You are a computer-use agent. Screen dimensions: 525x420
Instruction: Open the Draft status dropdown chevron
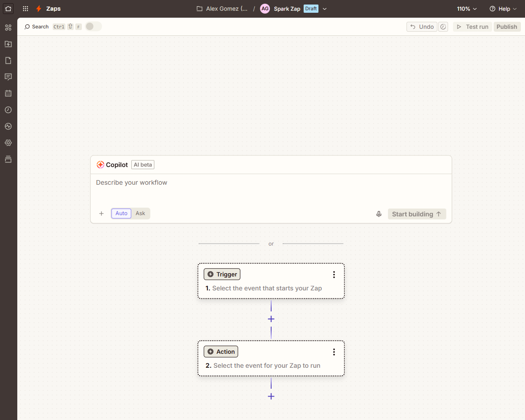click(x=325, y=8)
